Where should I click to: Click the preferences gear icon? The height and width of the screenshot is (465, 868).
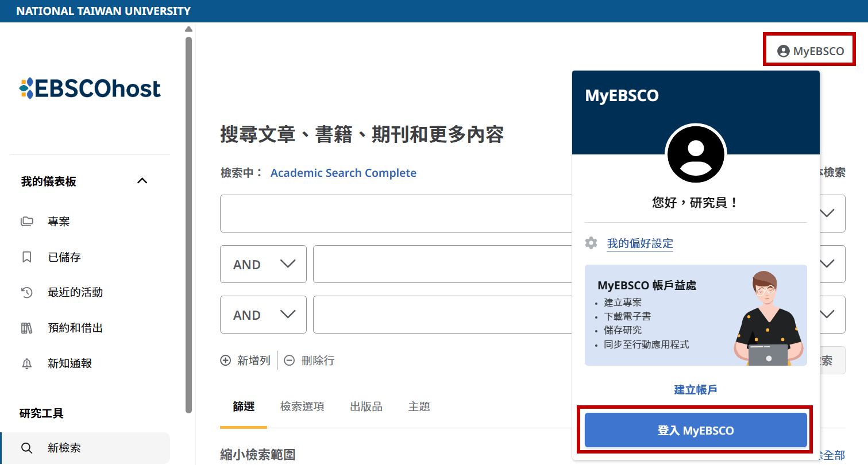coord(591,243)
